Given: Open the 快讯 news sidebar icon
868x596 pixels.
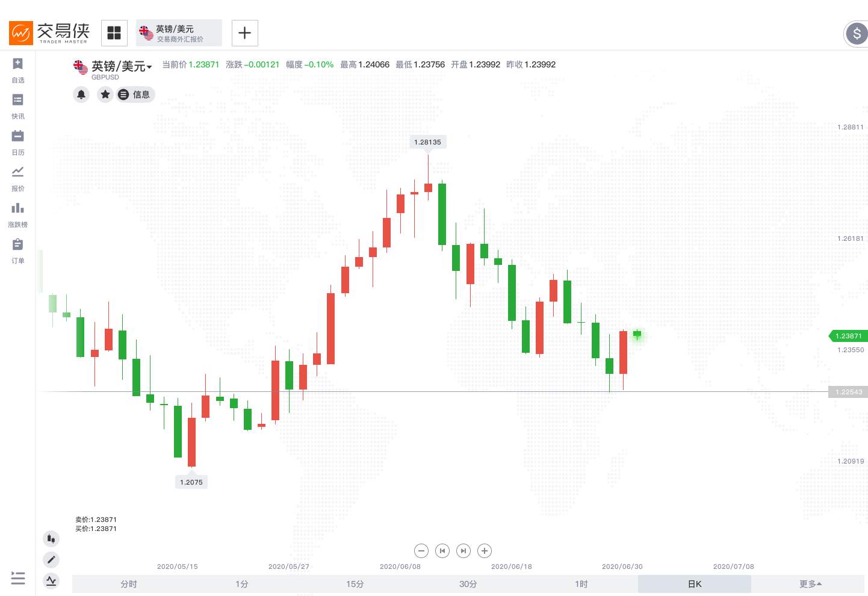Looking at the screenshot, I should click(x=18, y=101).
